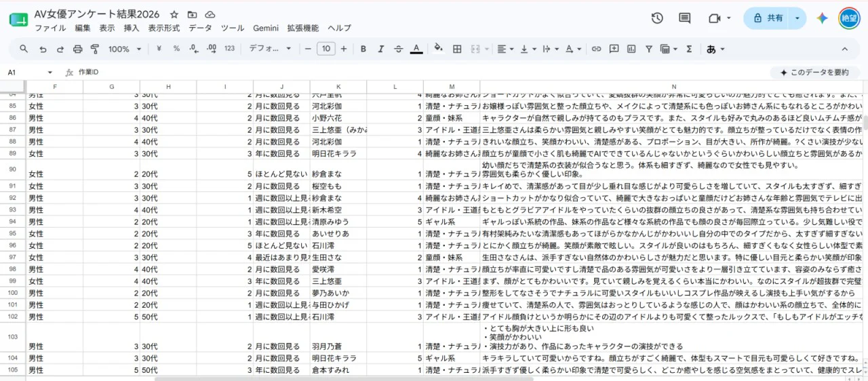The image size is (868, 381).
Task: Open the Google Sheets home icon
Action: pos(18,20)
